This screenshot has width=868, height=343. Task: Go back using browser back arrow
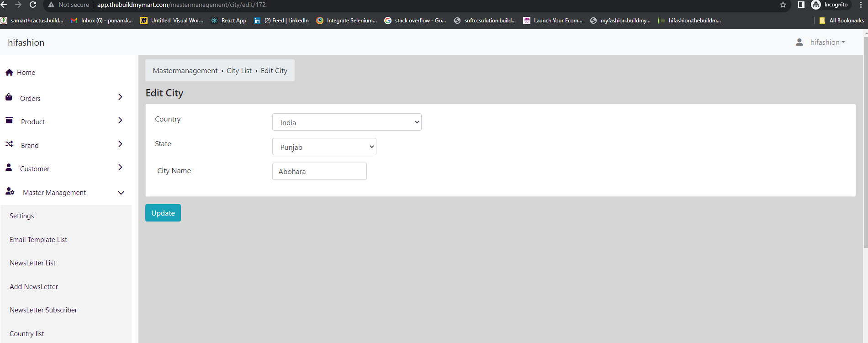4,5
